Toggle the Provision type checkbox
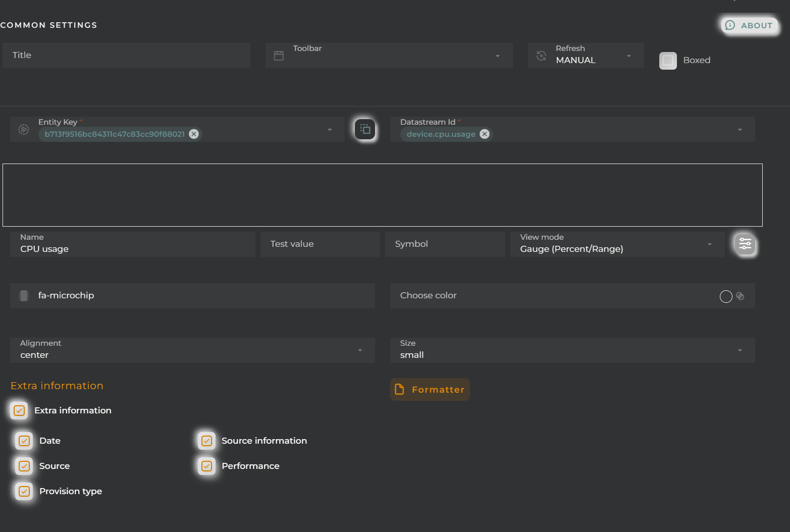The height and width of the screenshot is (532, 790). 24,491
